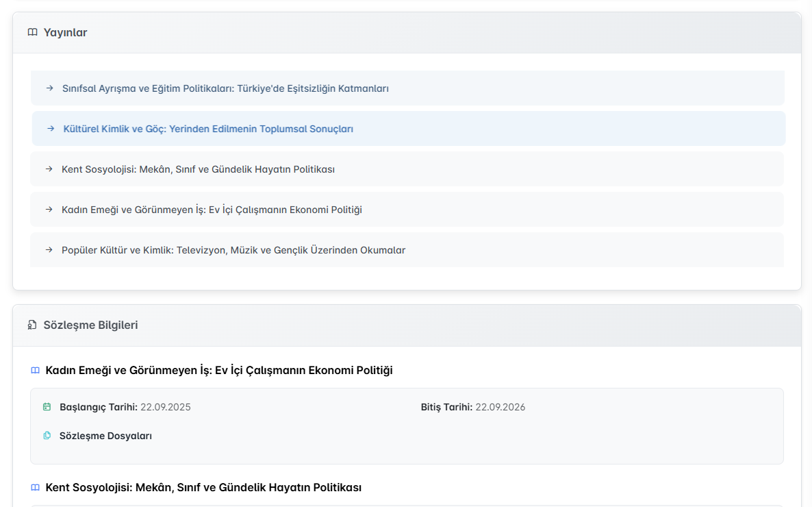The image size is (812, 507).
Task: Open Kadın Emeği ve Görünmeyen İş publication entry
Action: pyautogui.click(x=212, y=210)
